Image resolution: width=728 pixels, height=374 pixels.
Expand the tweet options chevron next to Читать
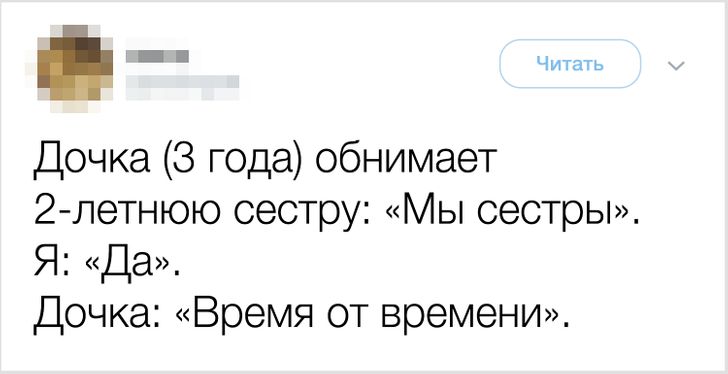[676, 67]
